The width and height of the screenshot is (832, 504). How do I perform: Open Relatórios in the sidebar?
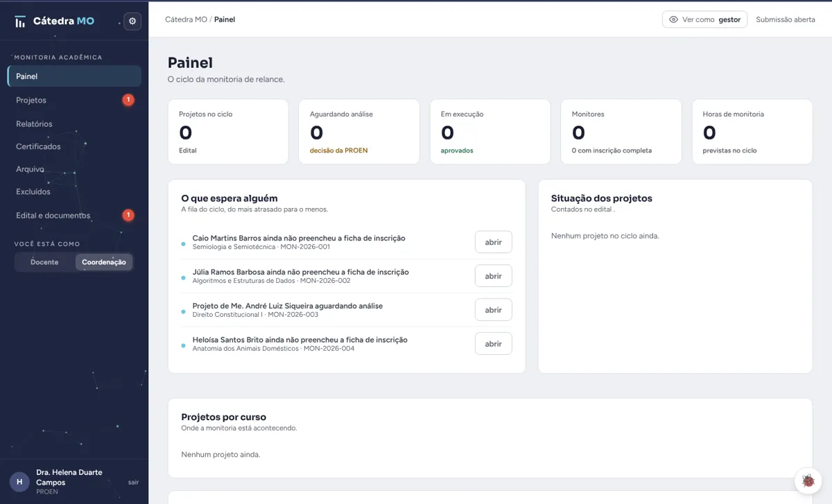pyautogui.click(x=74, y=123)
